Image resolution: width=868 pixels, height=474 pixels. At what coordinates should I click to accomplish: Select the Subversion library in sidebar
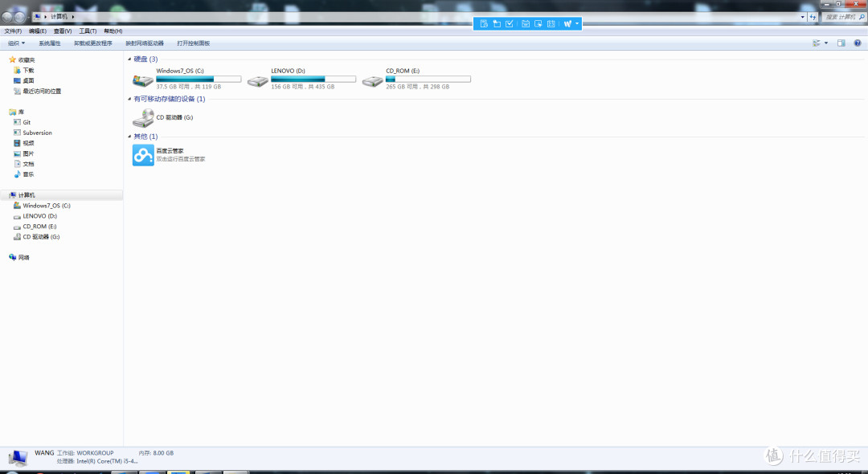37,133
